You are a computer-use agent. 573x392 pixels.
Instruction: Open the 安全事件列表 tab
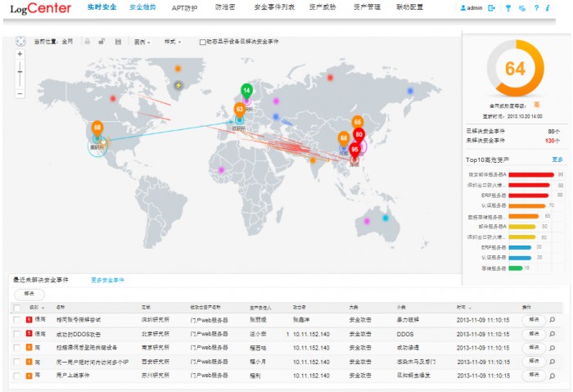[274, 7]
